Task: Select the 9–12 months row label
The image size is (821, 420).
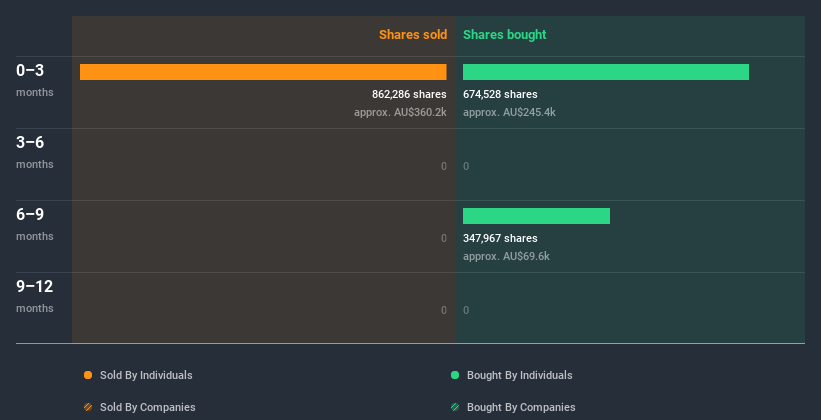Action: (35, 295)
